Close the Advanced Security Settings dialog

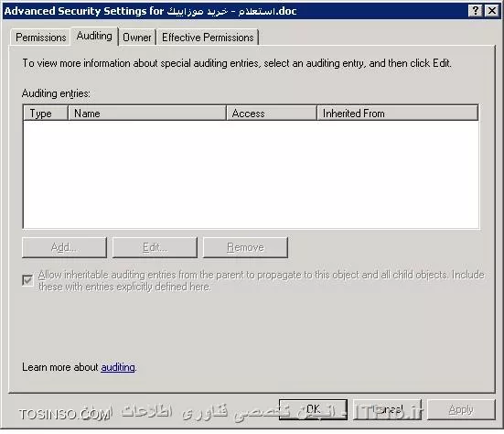click(x=492, y=11)
